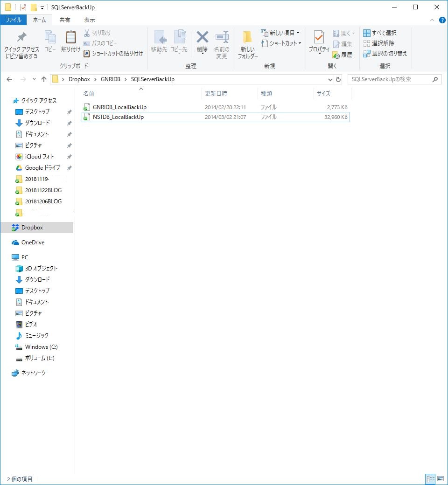This screenshot has height=485, width=448.
Task: Click the SQLServerBackUp search box
Action: tap(390, 79)
